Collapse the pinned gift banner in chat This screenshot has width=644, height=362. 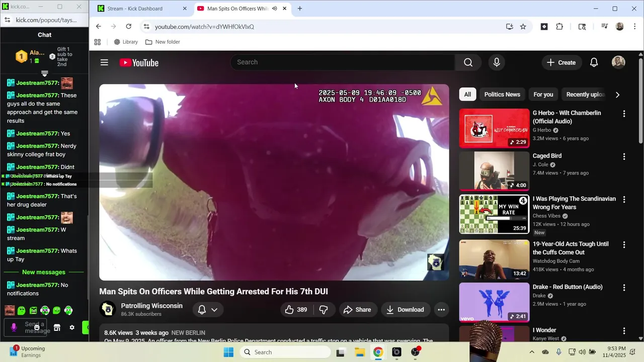[44, 74]
